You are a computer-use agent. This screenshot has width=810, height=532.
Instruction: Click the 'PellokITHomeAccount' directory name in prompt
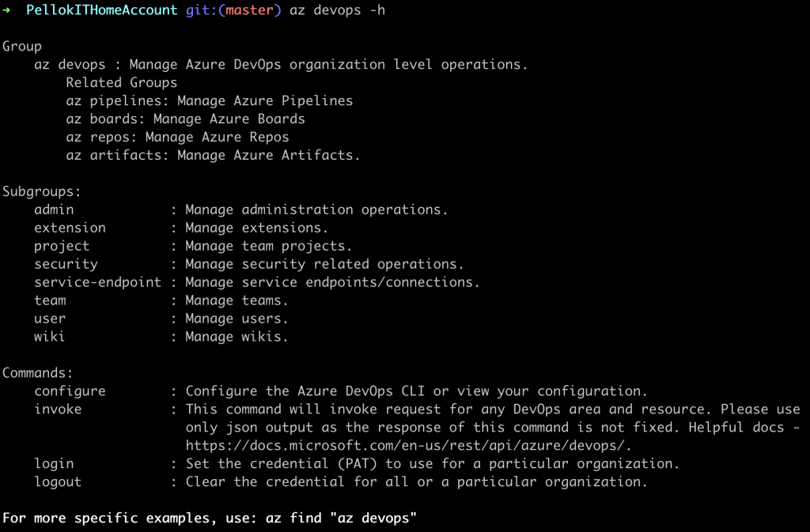point(102,9)
